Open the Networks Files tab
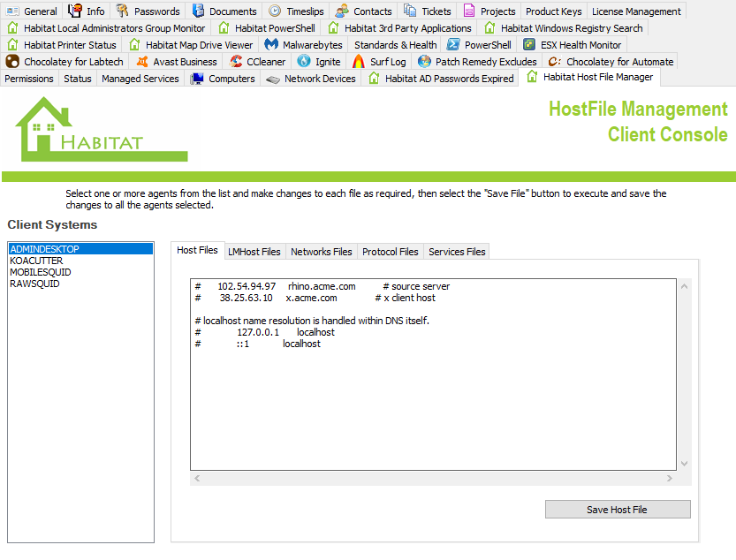 321,252
